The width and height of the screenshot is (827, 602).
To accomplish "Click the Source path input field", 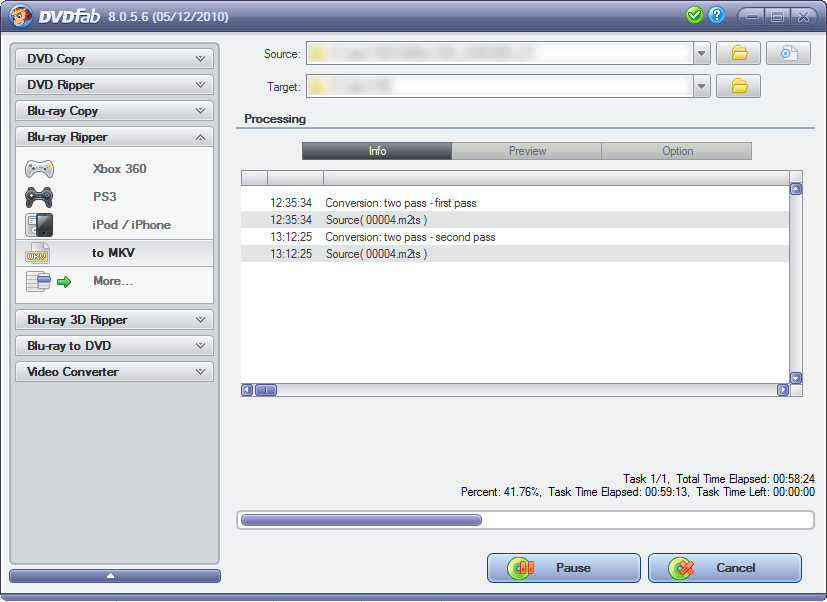I will (499, 53).
